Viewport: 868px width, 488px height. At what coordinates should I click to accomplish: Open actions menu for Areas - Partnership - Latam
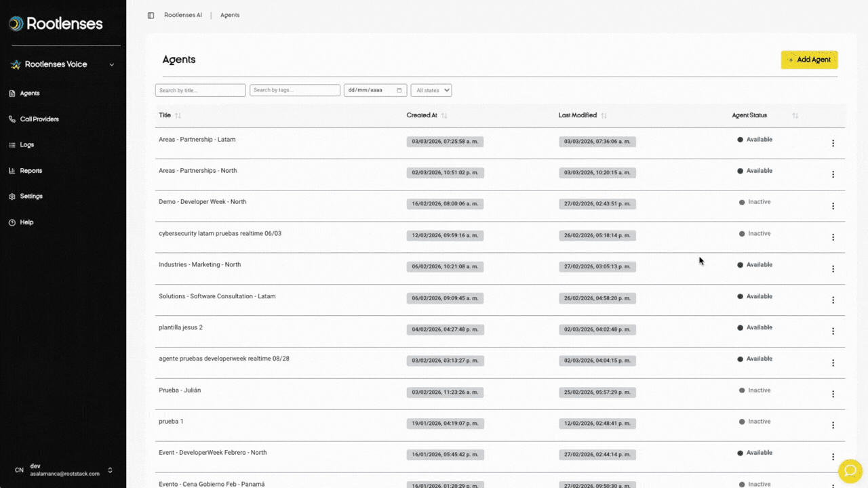tap(833, 143)
